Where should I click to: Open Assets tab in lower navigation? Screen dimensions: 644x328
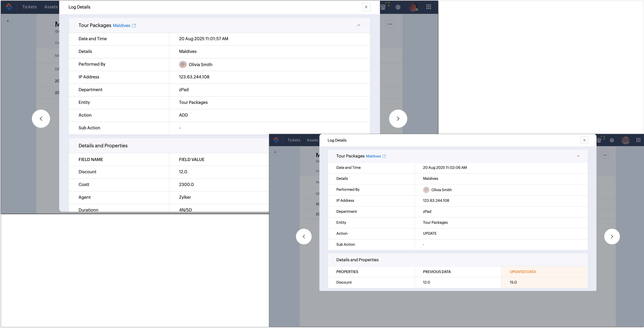(312, 140)
